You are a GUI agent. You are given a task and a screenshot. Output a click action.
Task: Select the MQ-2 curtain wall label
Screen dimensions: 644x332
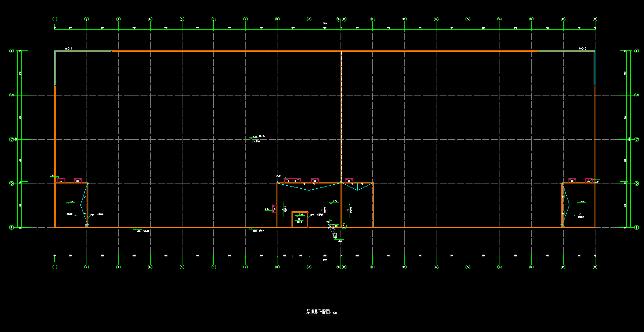click(582, 48)
